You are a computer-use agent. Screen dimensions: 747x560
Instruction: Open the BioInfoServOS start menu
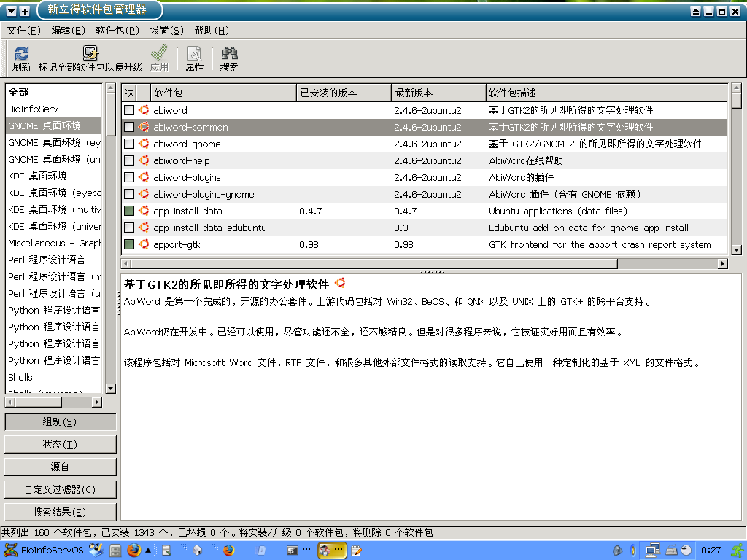click(x=44, y=550)
